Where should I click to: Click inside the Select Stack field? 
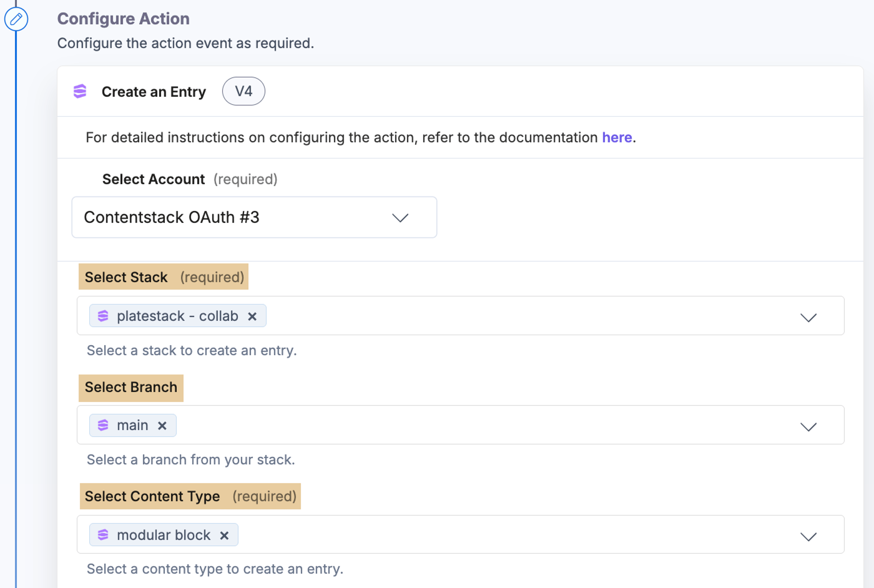pyautogui.click(x=460, y=316)
